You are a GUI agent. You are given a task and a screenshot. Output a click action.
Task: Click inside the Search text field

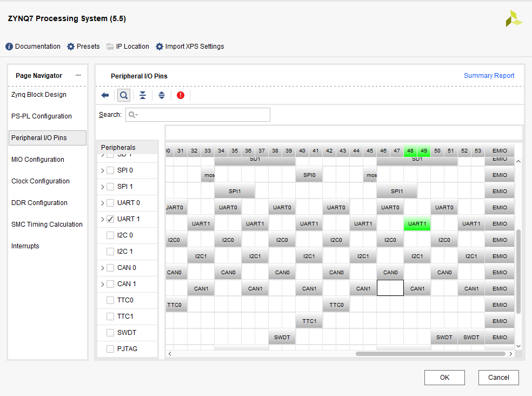198,115
